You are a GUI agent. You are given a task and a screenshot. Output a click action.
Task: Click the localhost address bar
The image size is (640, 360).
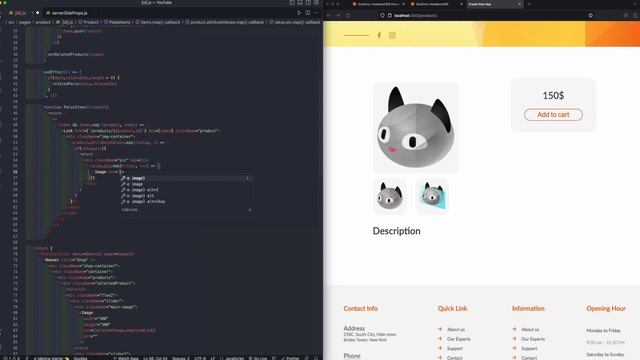click(x=486, y=15)
